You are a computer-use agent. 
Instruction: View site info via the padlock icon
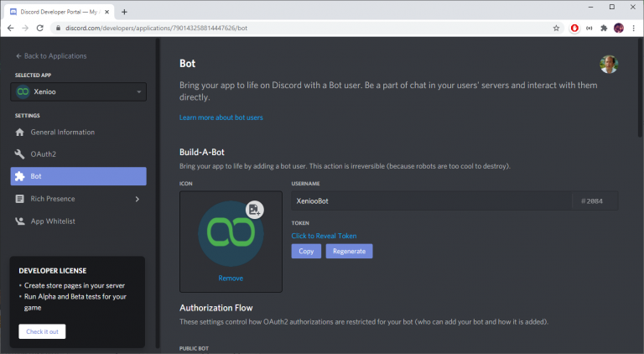pyautogui.click(x=58, y=28)
